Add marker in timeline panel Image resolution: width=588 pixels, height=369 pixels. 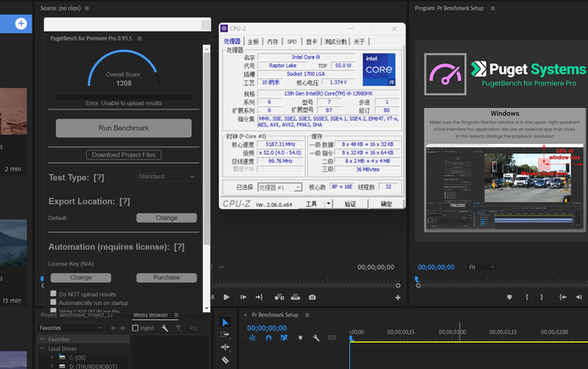300,338
